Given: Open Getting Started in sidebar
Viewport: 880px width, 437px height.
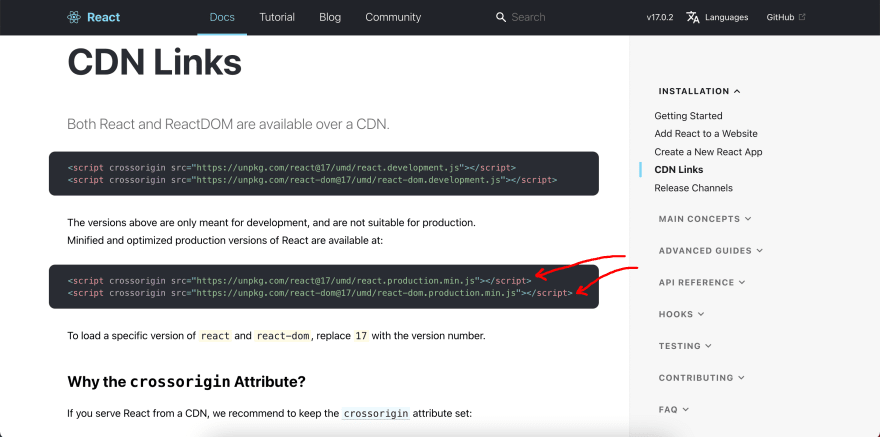Looking at the screenshot, I should pyautogui.click(x=688, y=116).
